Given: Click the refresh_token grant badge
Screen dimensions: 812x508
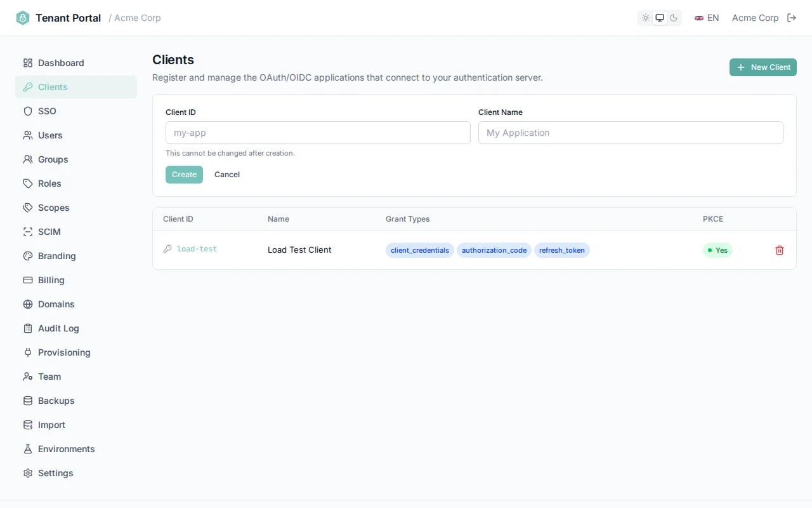Looking at the screenshot, I should coord(562,250).
